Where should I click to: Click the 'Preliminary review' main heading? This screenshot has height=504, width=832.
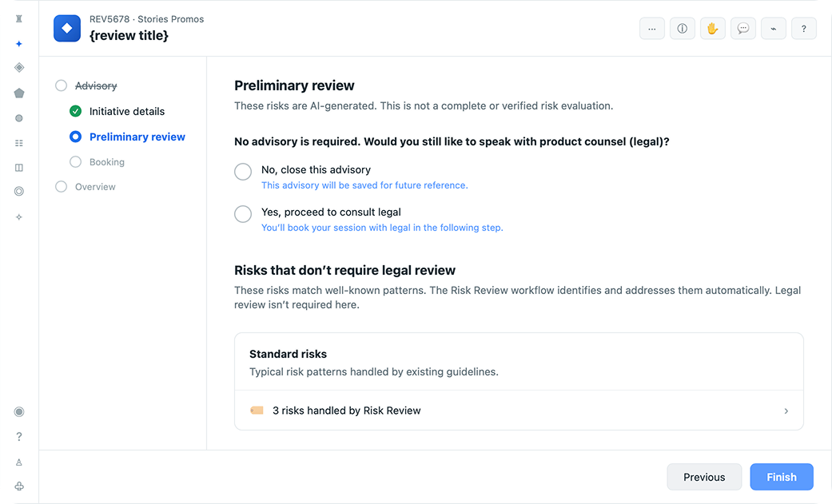[294, 85]
